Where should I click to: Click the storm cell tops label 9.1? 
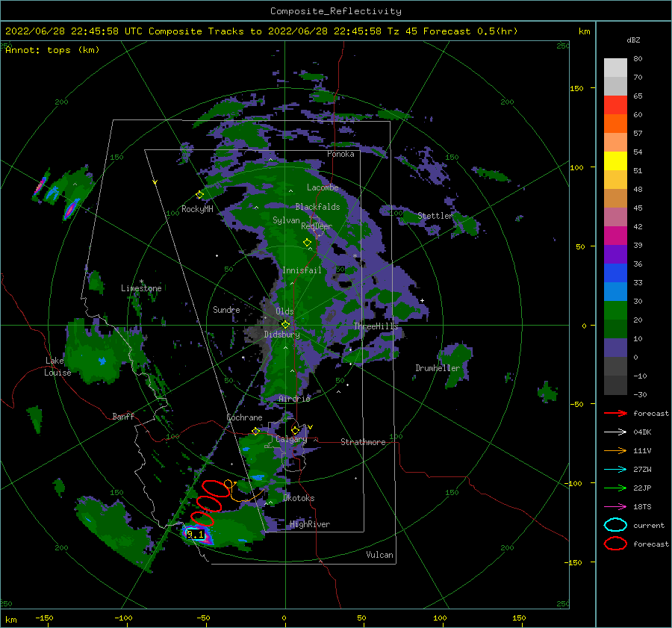(196, 535)
